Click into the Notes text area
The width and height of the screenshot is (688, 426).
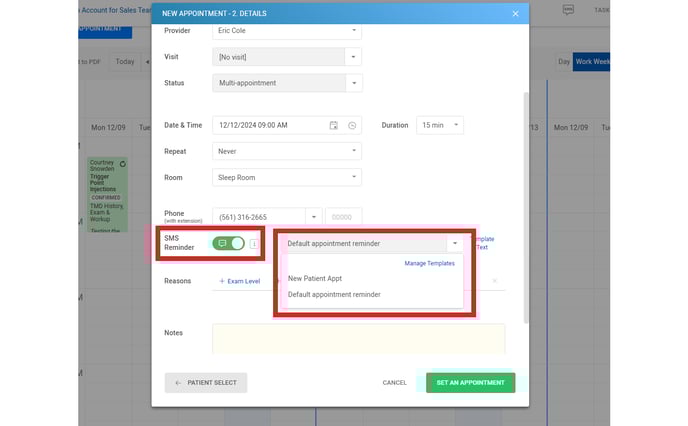[x=358, y=339]
